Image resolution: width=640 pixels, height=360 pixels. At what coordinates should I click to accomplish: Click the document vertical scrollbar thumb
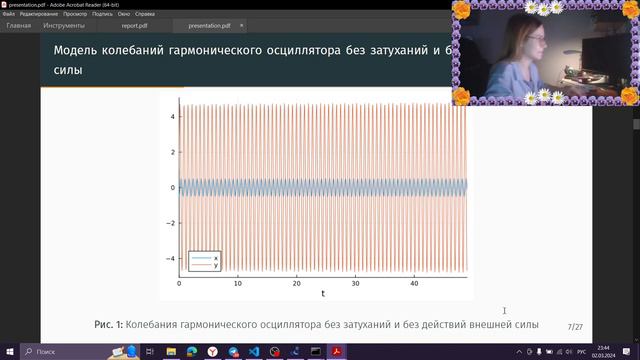pyautogui.click(x=636, y=124)
